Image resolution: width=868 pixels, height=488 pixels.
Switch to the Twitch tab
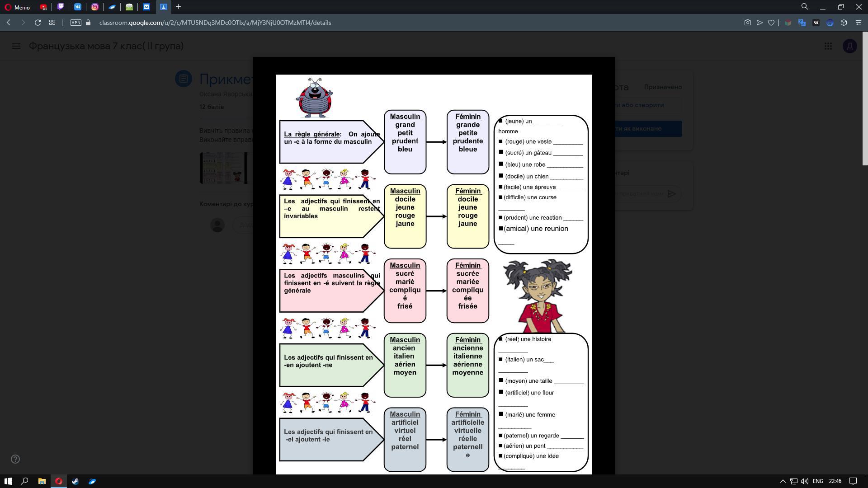61,7
